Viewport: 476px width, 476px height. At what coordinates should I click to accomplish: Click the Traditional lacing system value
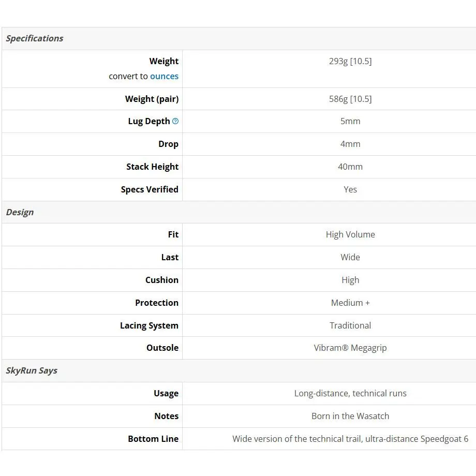pos(350,325)
